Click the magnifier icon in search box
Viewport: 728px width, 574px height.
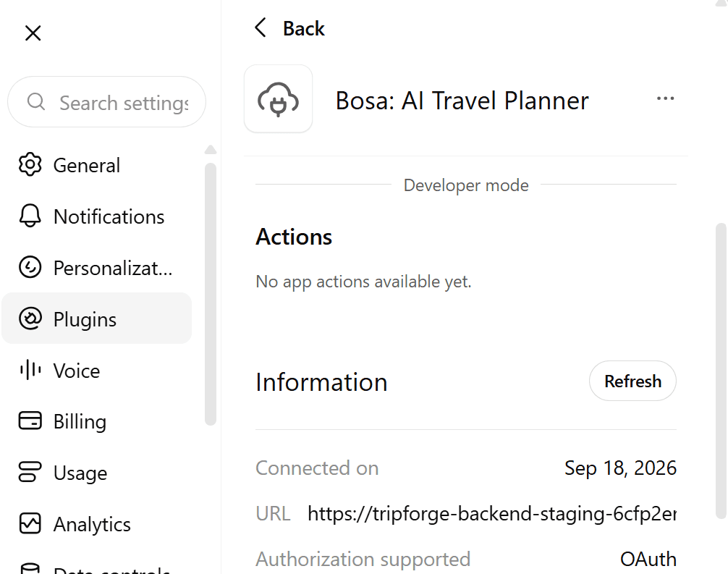pos(35,101)
